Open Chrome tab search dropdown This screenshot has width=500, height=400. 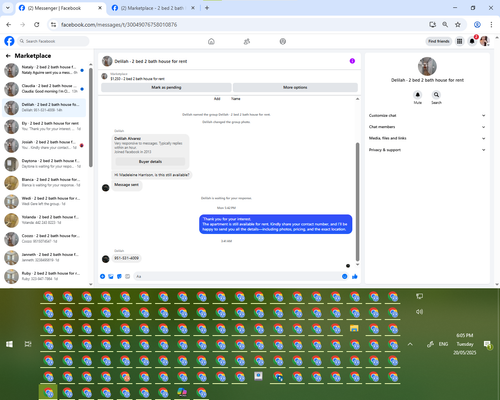pyautogui.click(x=8, y=8)
